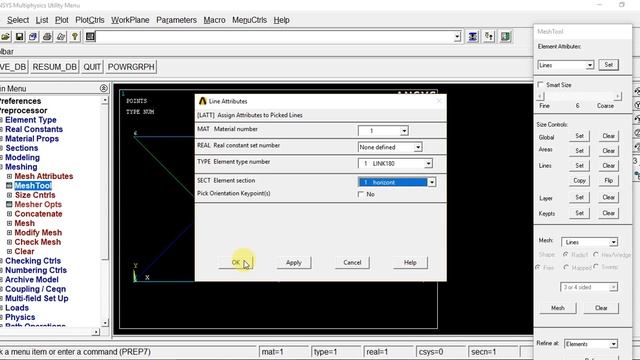Screen dimensions: 640x360
Task: Click Set for Global size control
Action: [580, 136]
